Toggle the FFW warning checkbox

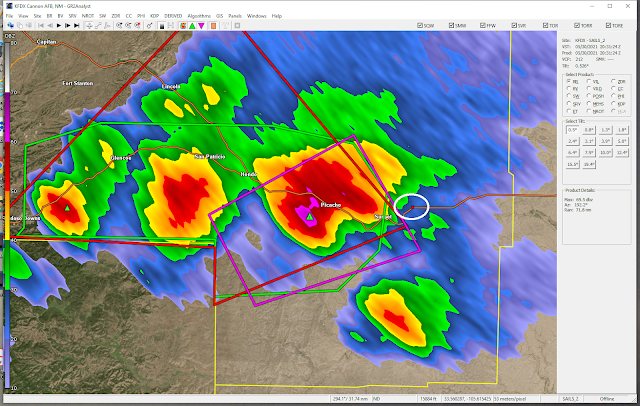(x=482, y=25)
